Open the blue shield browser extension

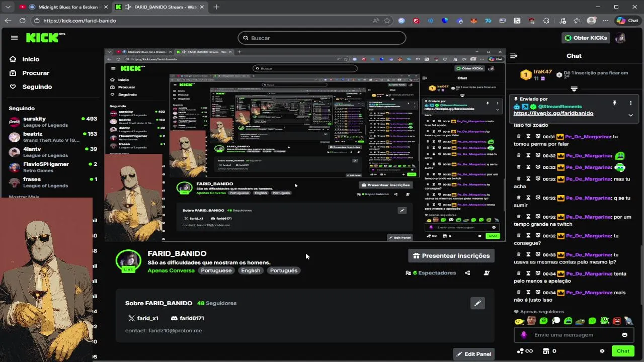pos(445,21)
